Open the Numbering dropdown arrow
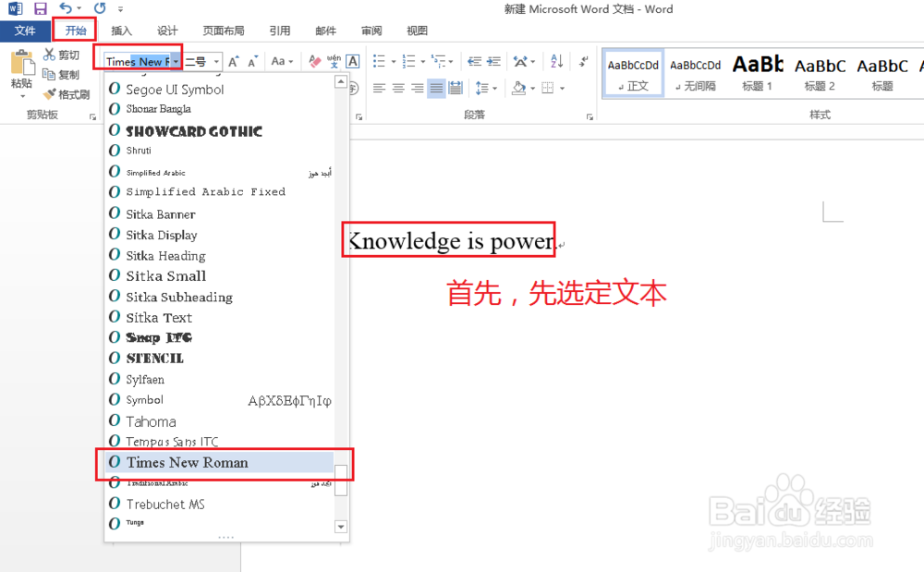Screen dimensions: 924x572 [x=422, y=62]
